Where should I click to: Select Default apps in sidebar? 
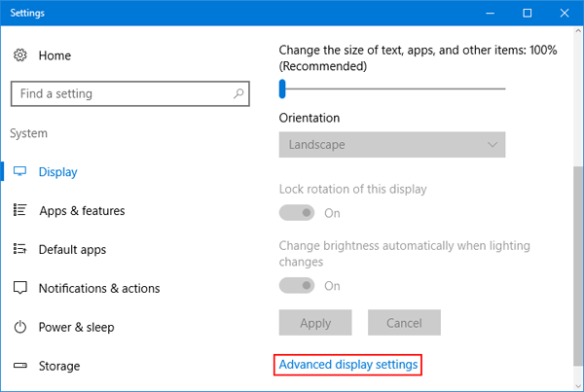click(x=72, y=249)
